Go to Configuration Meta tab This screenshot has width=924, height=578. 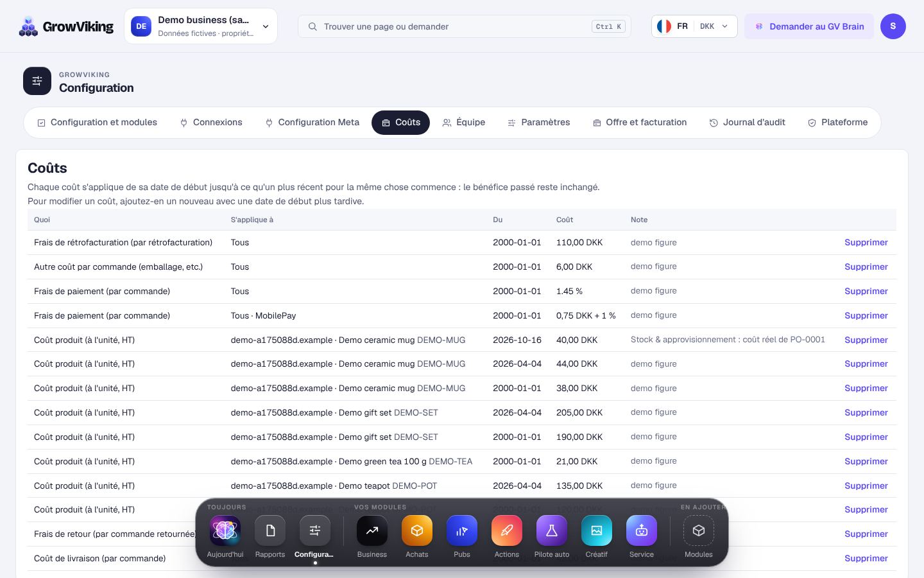[x=312, y=123]
